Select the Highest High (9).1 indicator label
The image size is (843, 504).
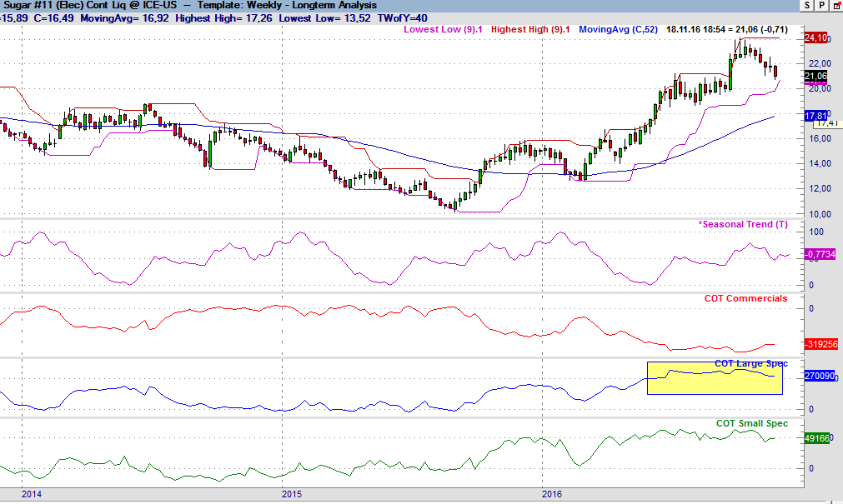pyautogui.click(x=530, y=29)
